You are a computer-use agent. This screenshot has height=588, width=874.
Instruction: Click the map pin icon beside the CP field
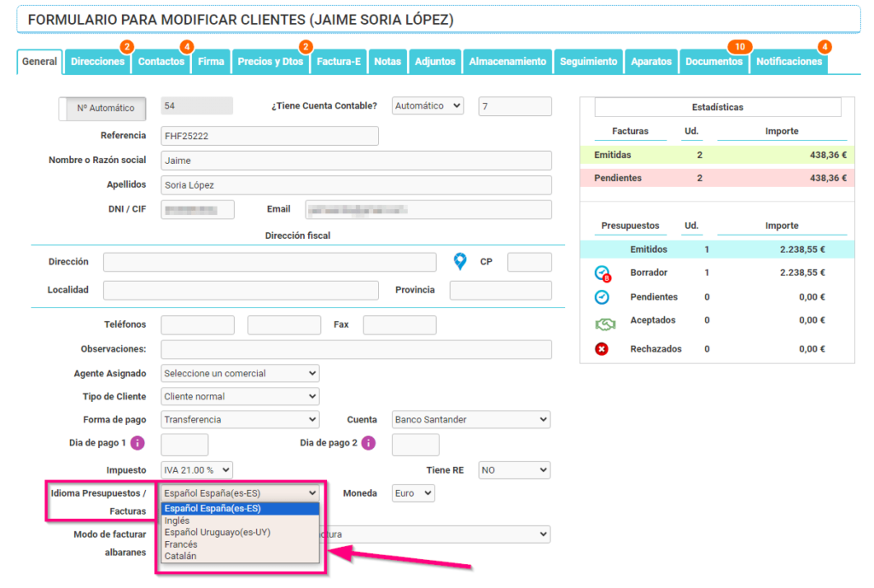460,262
